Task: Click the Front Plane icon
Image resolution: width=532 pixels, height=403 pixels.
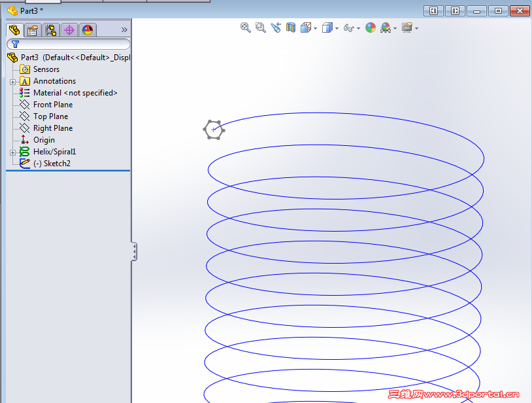Action: (x=24, y=105)
